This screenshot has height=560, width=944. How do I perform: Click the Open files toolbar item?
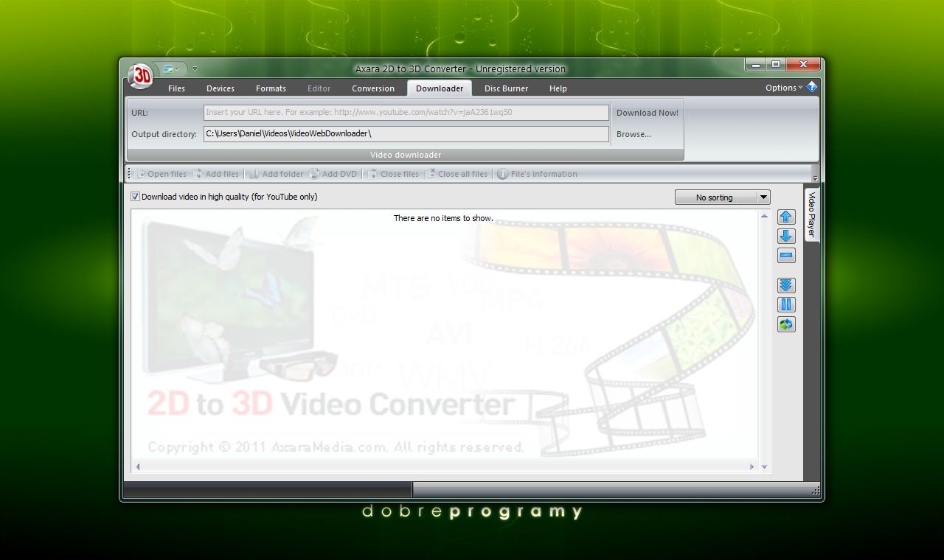161,174
